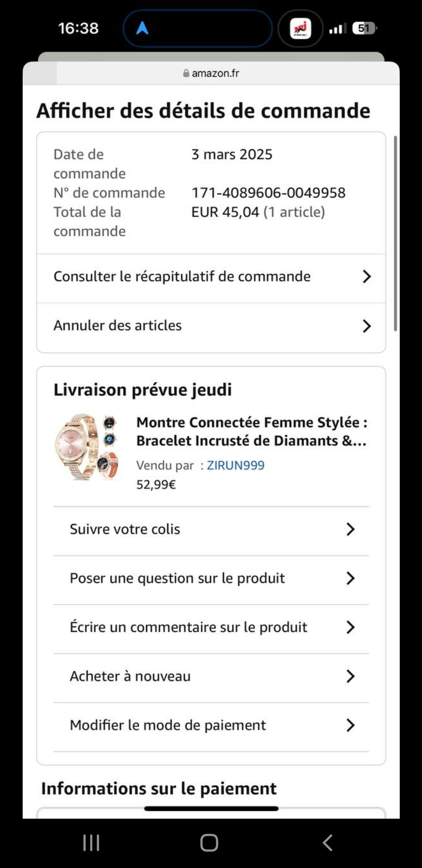Choose Acheter à nouveau
The image size is (422, 868).
pos(130,676)
